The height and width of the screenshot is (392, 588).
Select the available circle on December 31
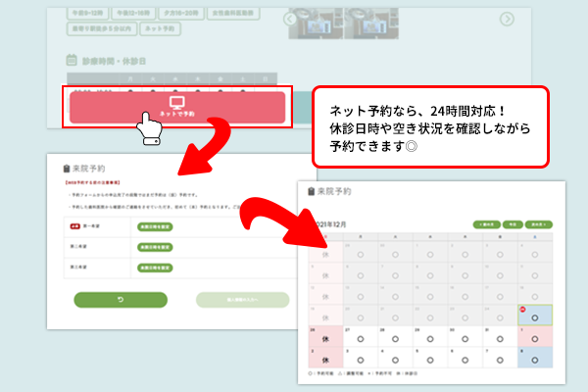[x=499, y=340]
